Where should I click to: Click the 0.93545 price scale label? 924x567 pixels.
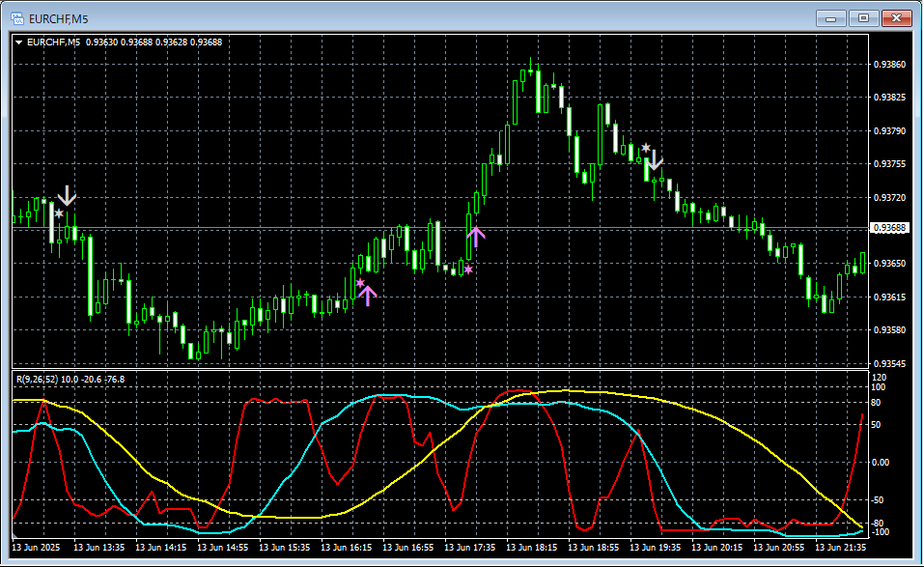[x=890, y=363]
